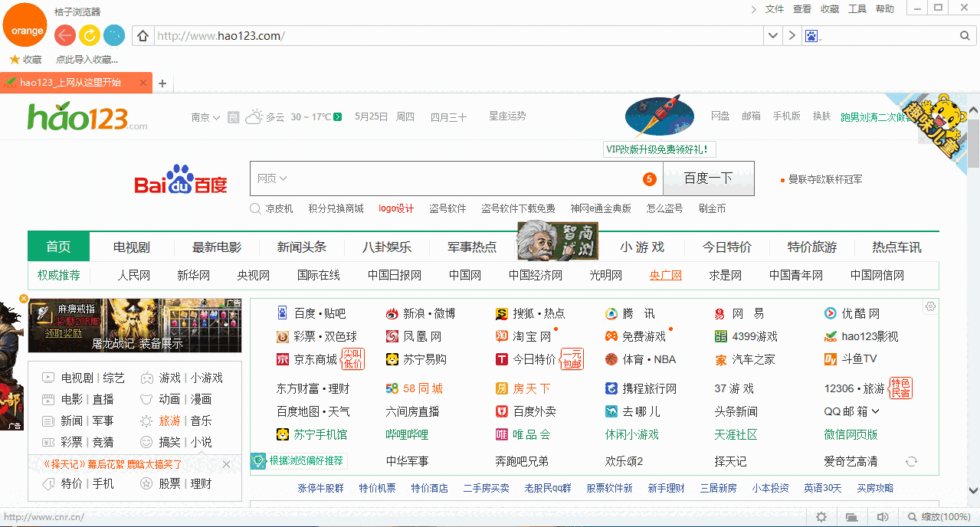The image size is (980, 527).
Task: Open the image search icon in address bar
Action: [812, 35]
